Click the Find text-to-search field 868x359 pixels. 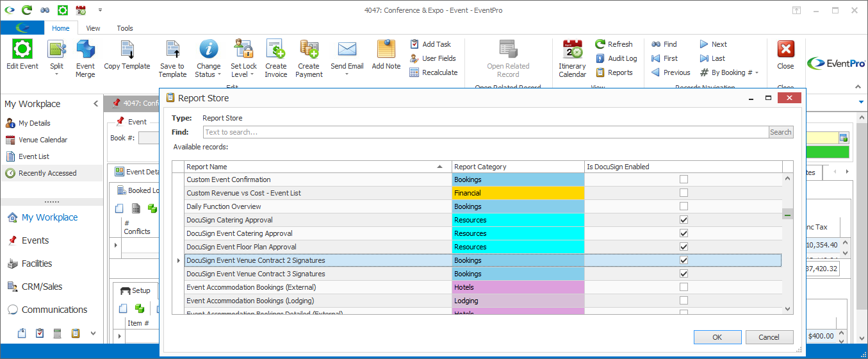click(486, 132)
